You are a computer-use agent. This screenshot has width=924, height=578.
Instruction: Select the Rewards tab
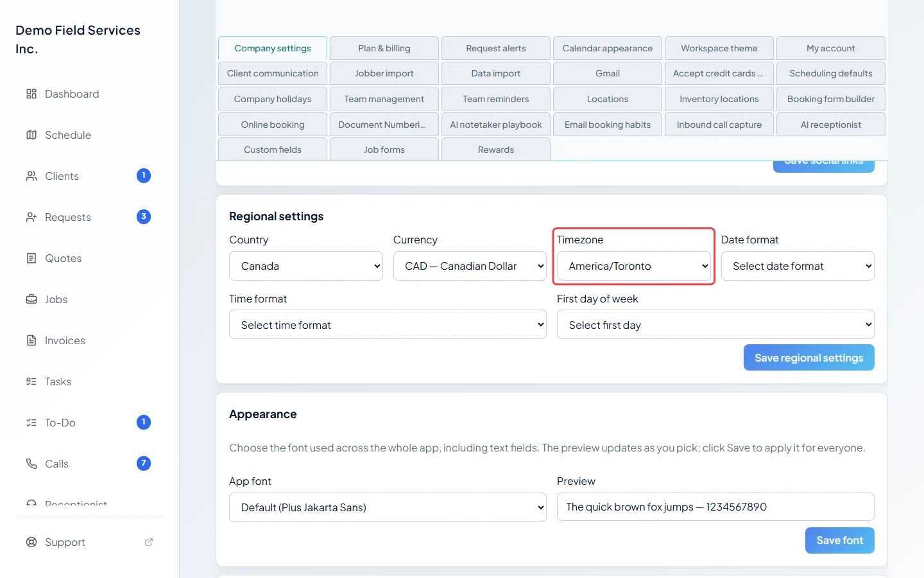tap(496, 150)
